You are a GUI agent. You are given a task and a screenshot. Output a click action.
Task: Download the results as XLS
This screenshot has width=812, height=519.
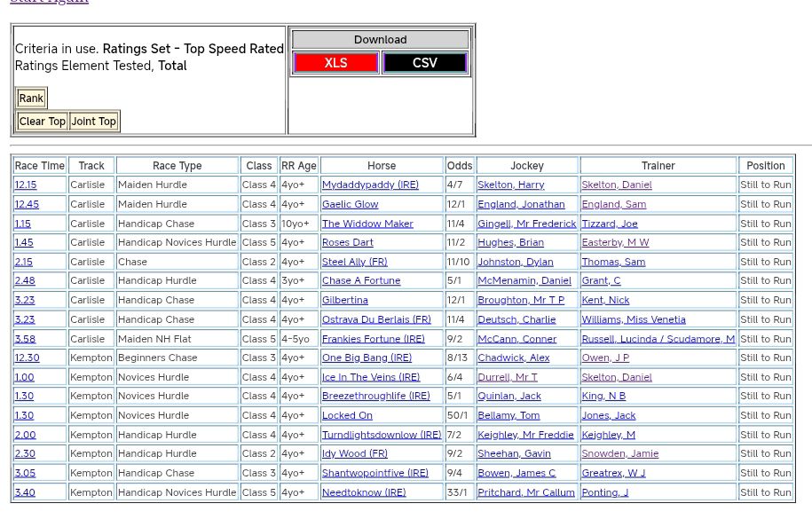coord(335,63)
